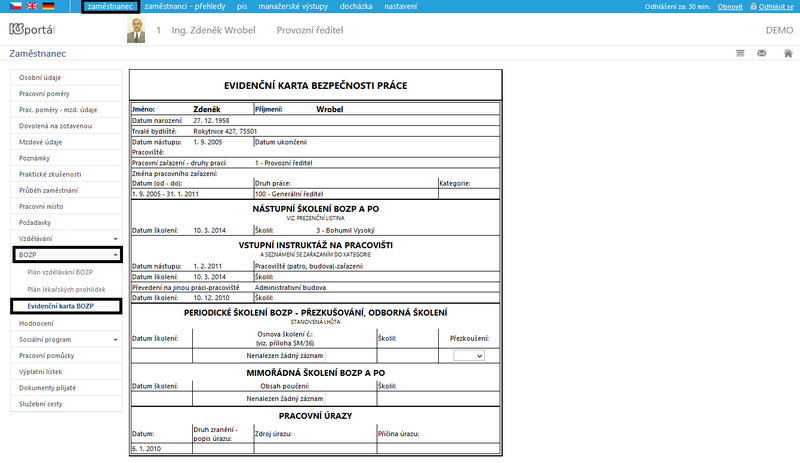The height and width of the screenshot is (463, 800).
Task: Expand the Vzdělávání submenu
Action: click(x=66, y=238)
